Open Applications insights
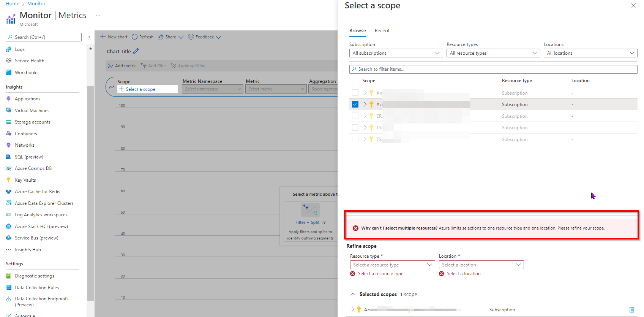644x317 pixels. pos(27,99)
